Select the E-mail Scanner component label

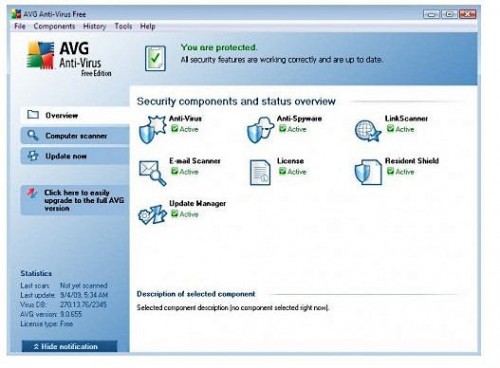coord(195,161)
